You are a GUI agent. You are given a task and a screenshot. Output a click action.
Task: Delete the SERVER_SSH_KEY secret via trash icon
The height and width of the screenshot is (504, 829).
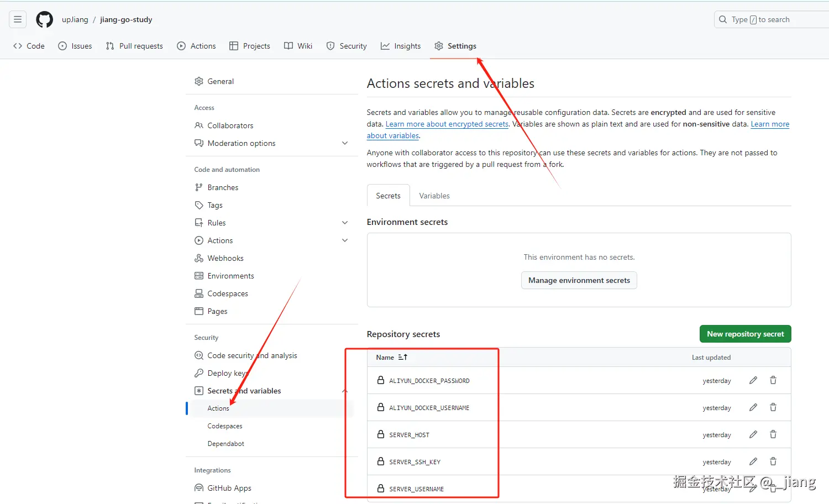(x=773, y=461)
